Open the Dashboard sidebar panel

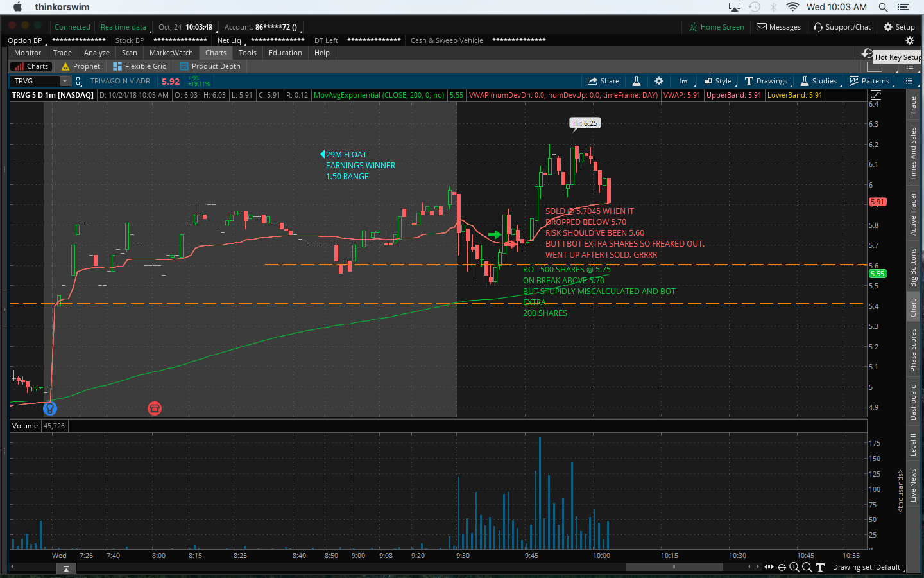click(x=913, y=402)
